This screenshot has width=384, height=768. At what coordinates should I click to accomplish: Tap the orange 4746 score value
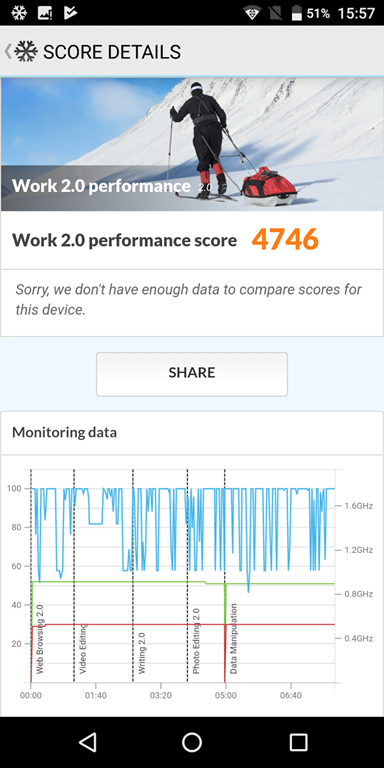click(x=285, y=240)
